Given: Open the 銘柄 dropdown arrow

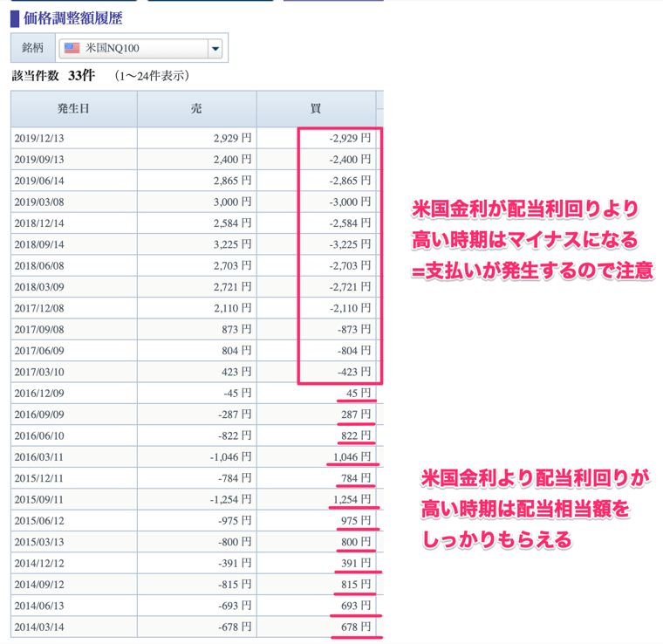Looking at the screenshot, I should pos(215,48).
